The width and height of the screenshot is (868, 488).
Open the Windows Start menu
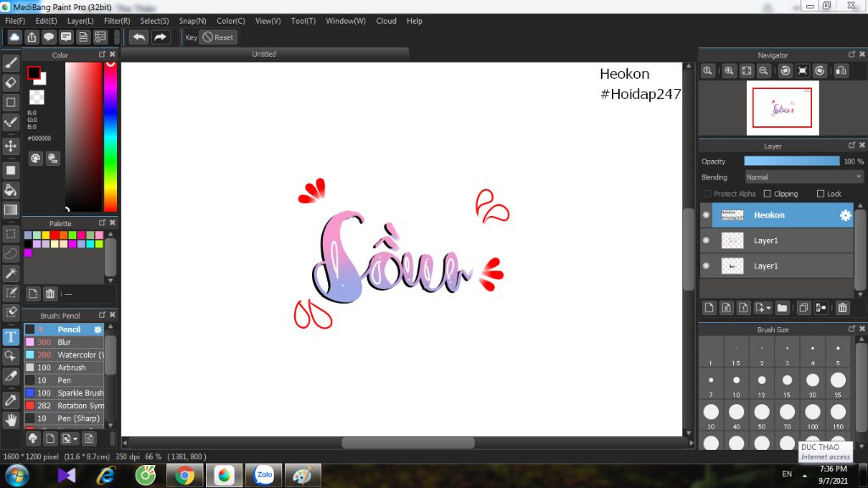(17, 475)
